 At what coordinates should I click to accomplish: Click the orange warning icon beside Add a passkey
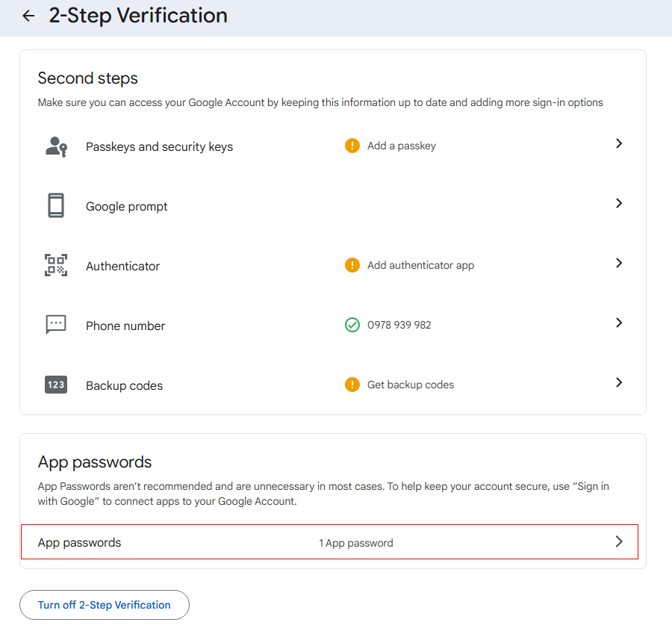352,146
